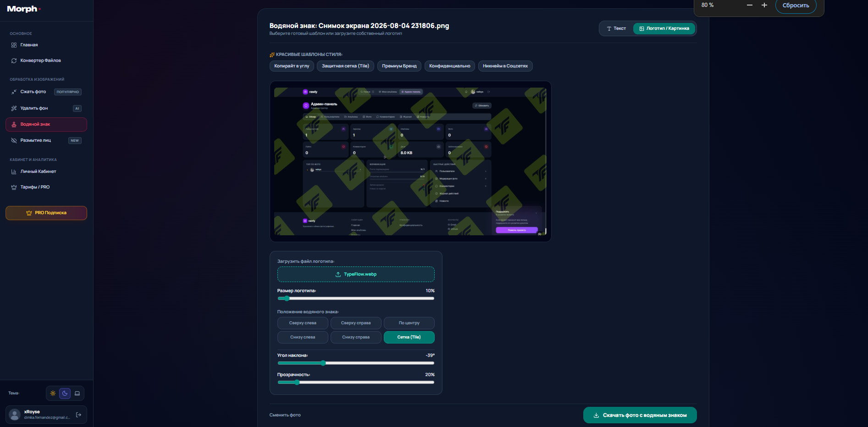Adjust the Прозрачность slider
Viewport: 868px width, 427px height.
pyautogui.click(x=356, y=383)
